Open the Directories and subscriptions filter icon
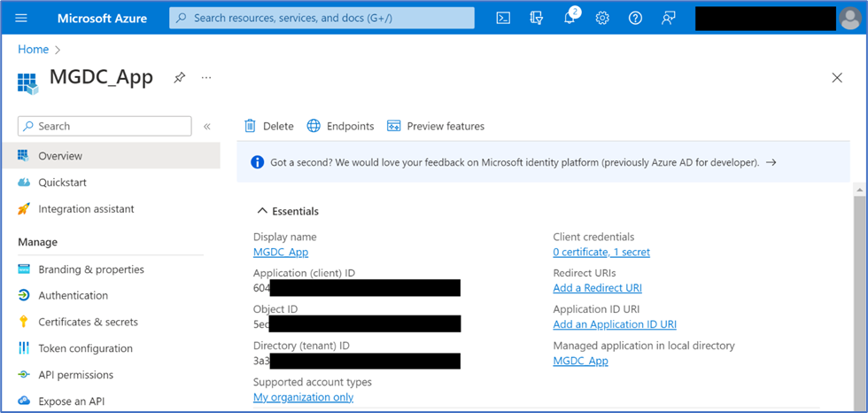This screenshot has width=868, height=413. [x=536, y=18]
